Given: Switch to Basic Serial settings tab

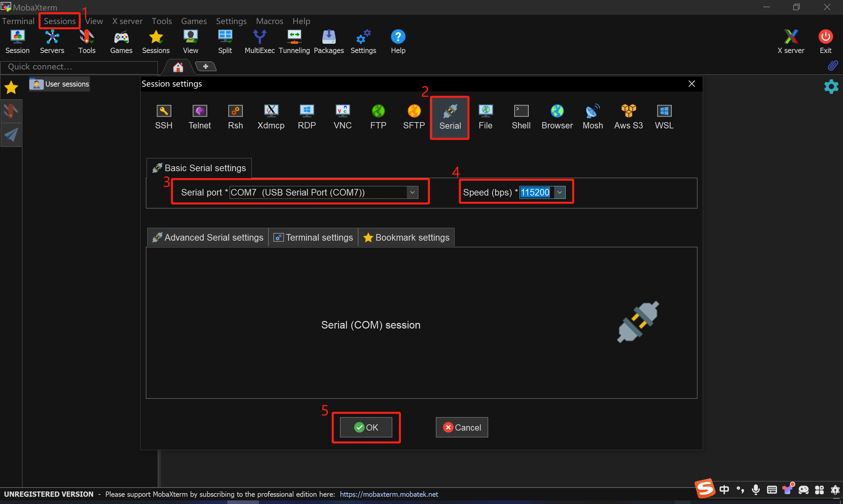Looking at the screenshot, I should point(199,168).
